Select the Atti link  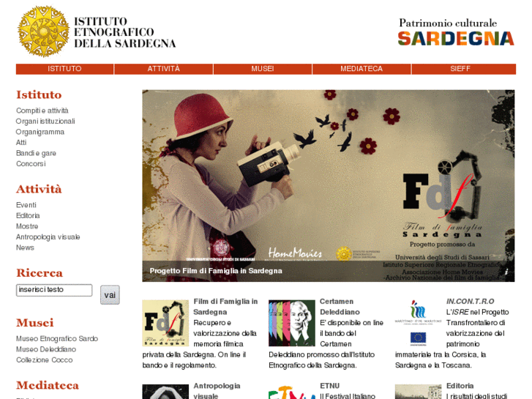21,143
